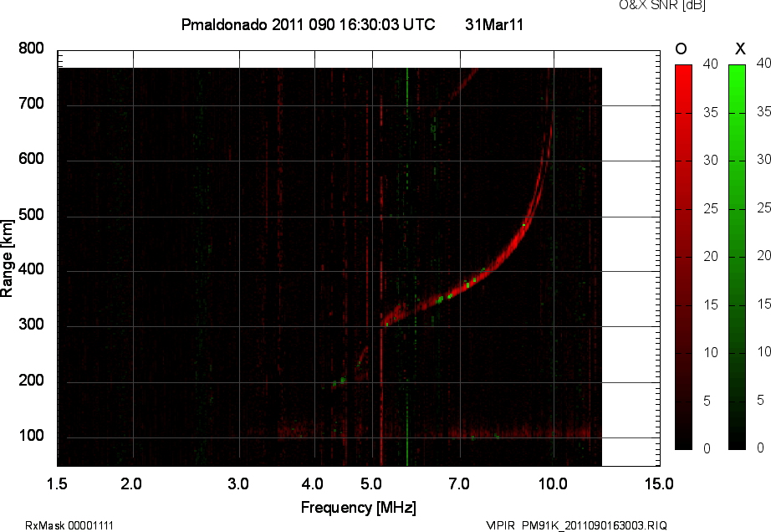Viewport: 771px width, 532px height.
Task: Click the O&X SNR [dB] legend heading
Action: (662, 5)
